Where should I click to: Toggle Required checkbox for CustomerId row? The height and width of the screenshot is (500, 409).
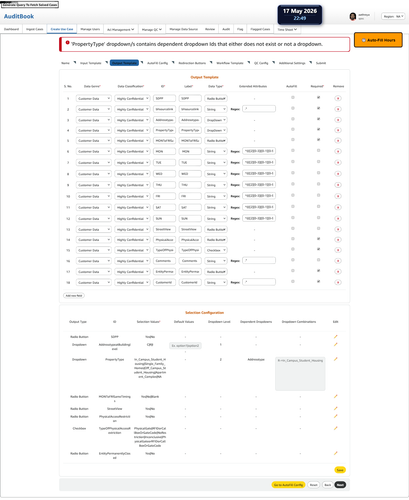click(x=318, y=282)
